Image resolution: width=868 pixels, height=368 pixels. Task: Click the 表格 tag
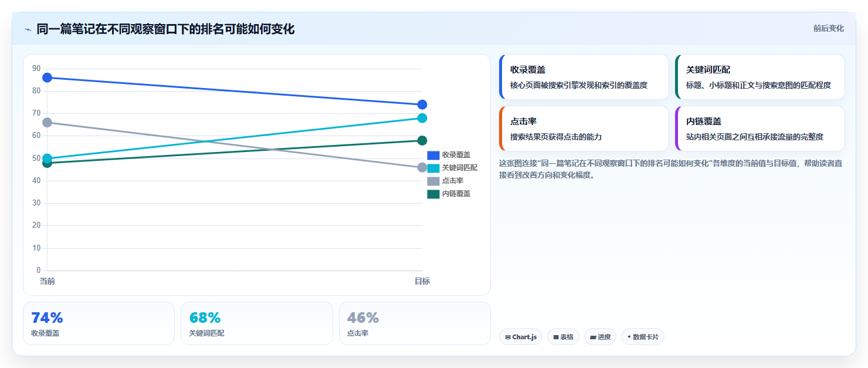pyautogui.click(x=563, y=337)
